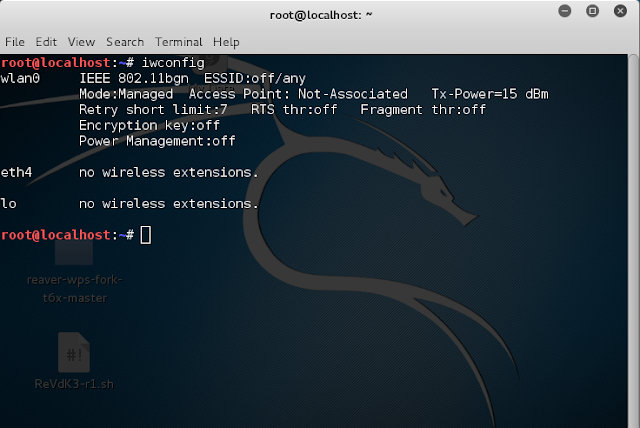Screen dimensions: 640x428
Task: Click the terminal cursor at the prompt
Action: [x=146, y=235]
